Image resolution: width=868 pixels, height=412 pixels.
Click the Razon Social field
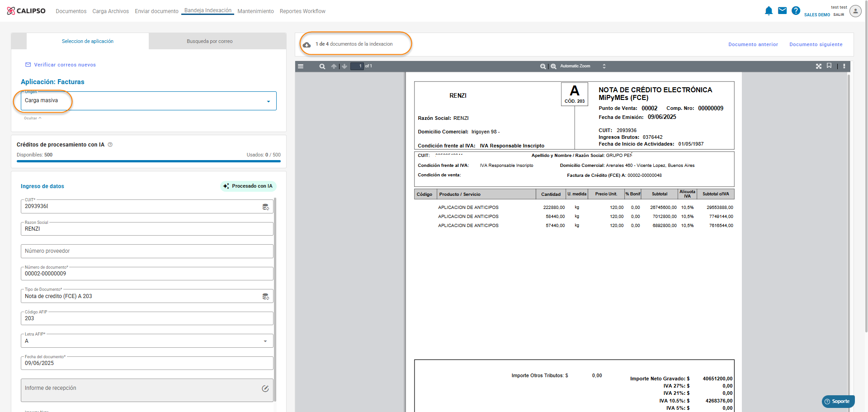click(x=147, y=229)
